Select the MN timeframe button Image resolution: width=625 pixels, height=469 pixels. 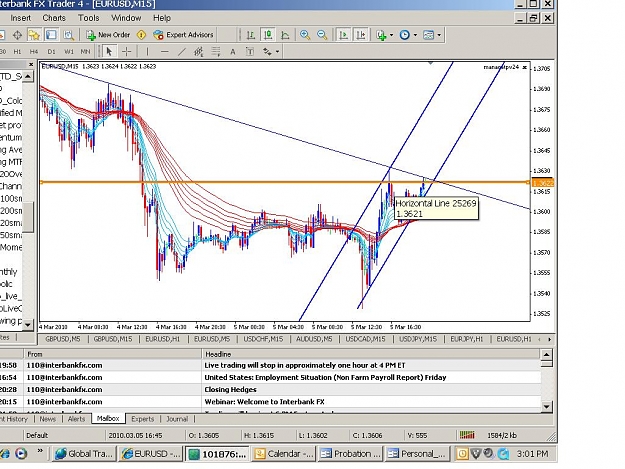(x=85, y=51)
